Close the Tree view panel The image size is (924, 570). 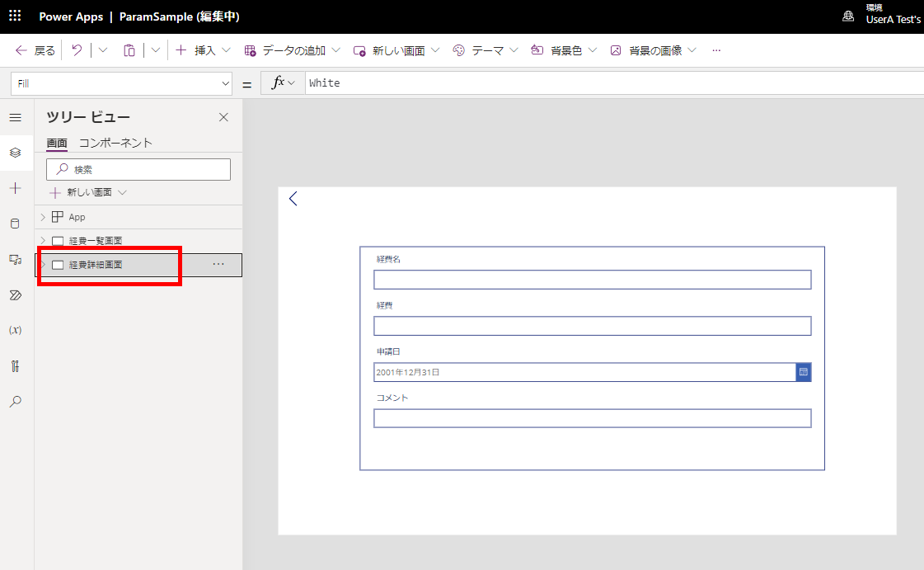[x=223, y=117]
